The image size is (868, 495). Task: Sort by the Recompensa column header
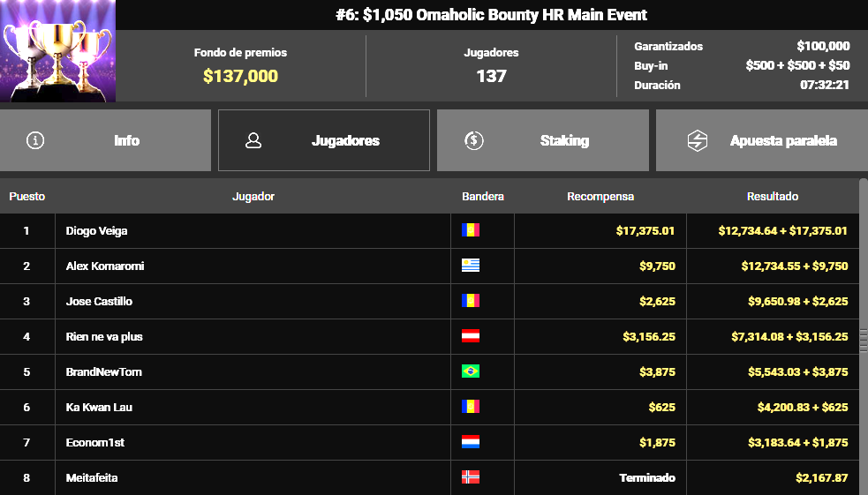tap(600, 196)
